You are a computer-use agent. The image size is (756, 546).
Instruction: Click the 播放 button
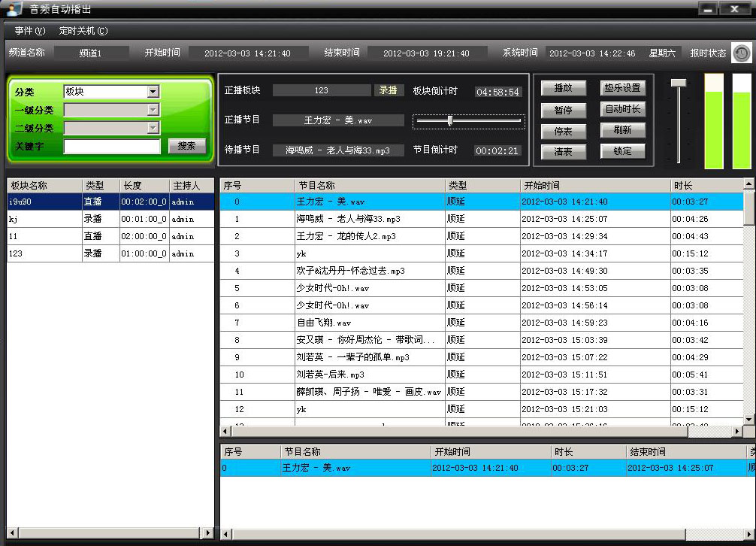[x=563, y=88]
